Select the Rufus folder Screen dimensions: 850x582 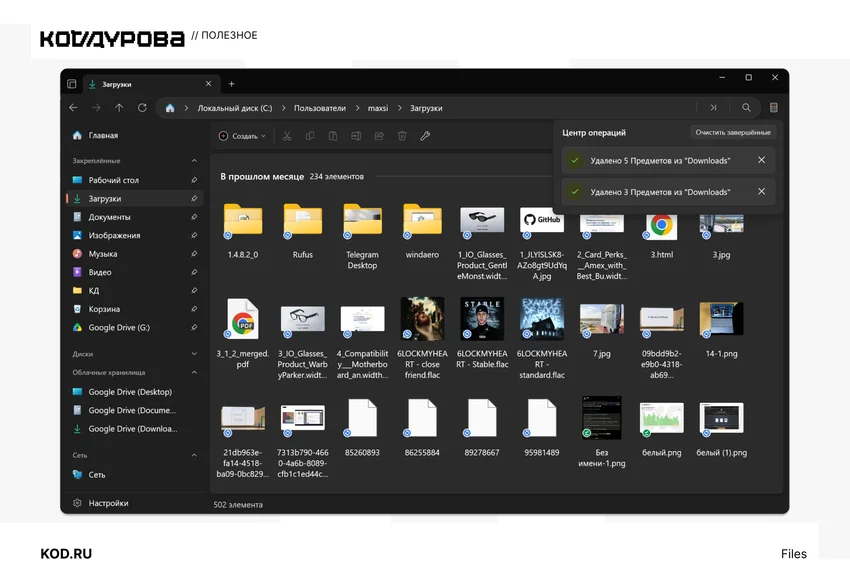click(302, 232)
